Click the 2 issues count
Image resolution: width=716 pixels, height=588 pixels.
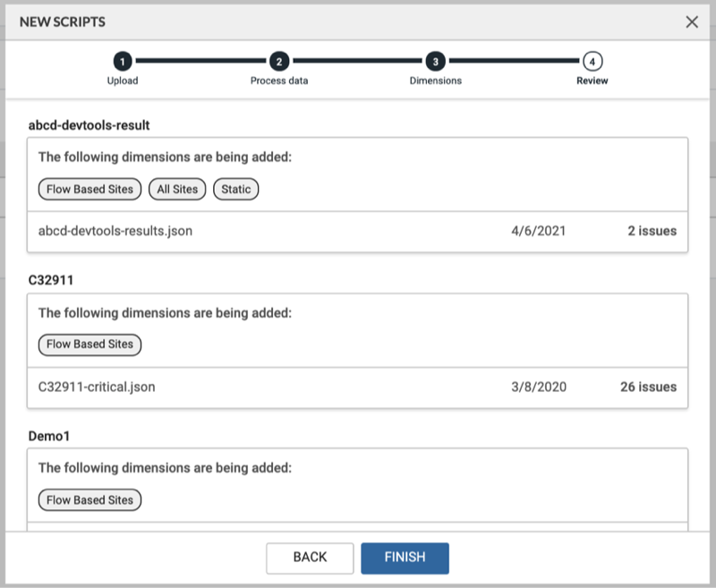[652, 231]
